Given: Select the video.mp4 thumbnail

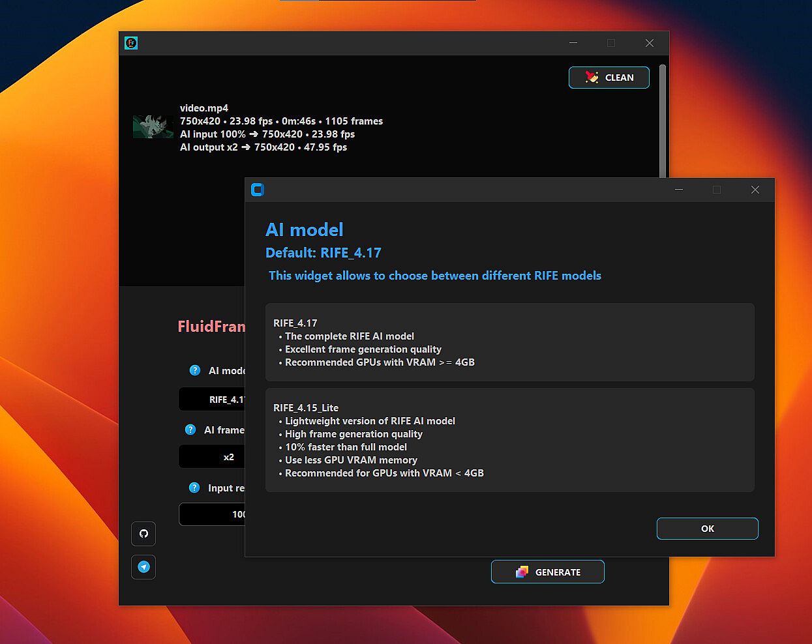Looking at the screenshot, I should click(153, 126).
